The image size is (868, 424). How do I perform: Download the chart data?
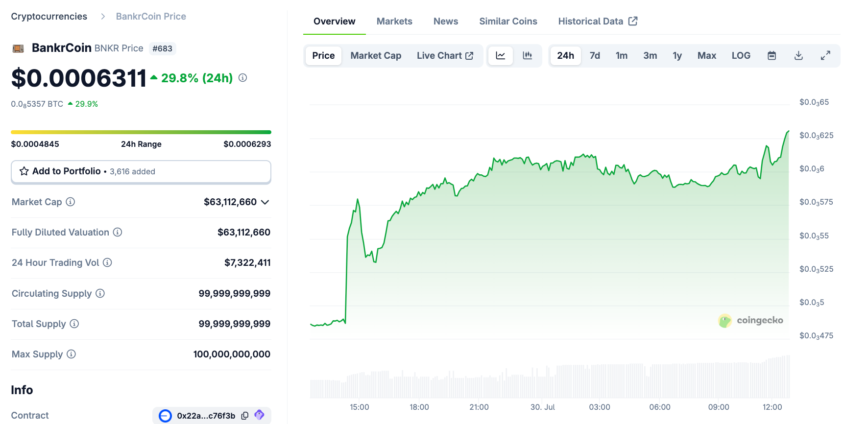point(798,56)
